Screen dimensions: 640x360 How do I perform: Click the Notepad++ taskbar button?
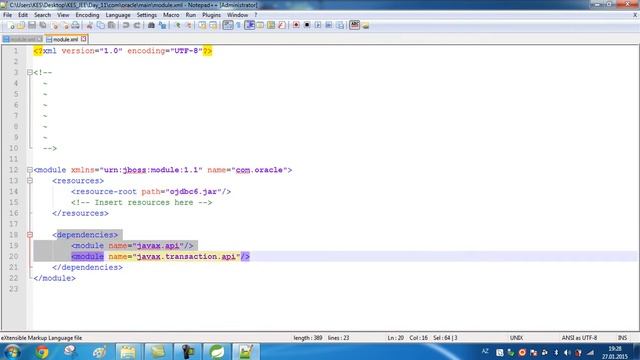pyautogui.click(x=246, y=352)
